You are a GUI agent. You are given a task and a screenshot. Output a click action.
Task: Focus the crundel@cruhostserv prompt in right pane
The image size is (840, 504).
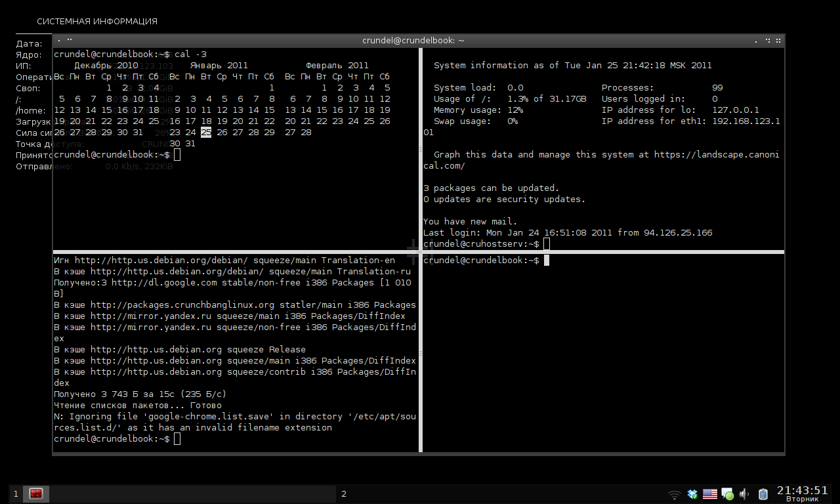(x=486, y=244)
